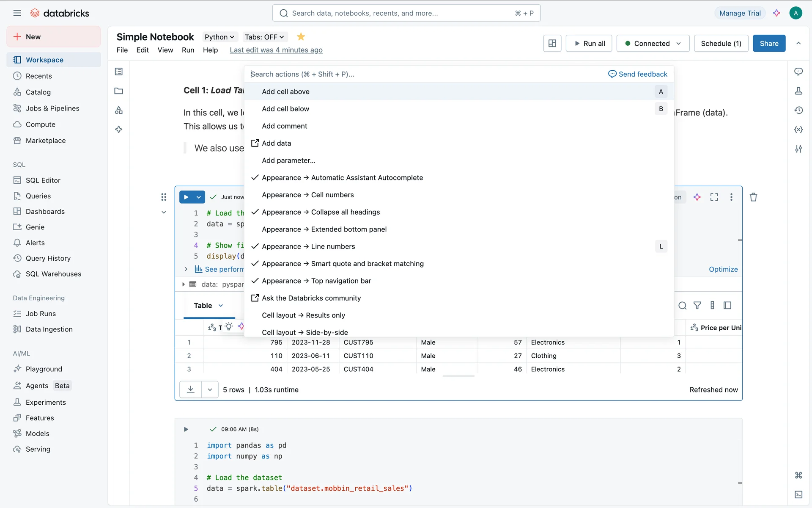
Task: Click the filter icon in results table
Action: pos(697,305)
